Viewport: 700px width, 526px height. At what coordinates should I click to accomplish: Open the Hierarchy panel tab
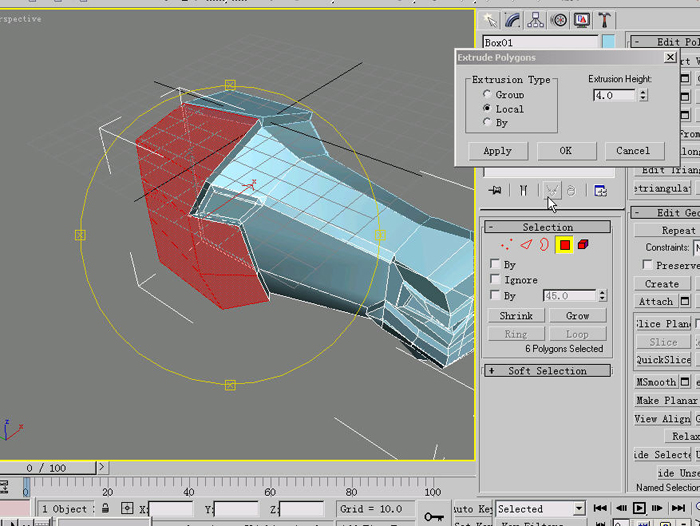pyautogui.click(x=535, y=20)
